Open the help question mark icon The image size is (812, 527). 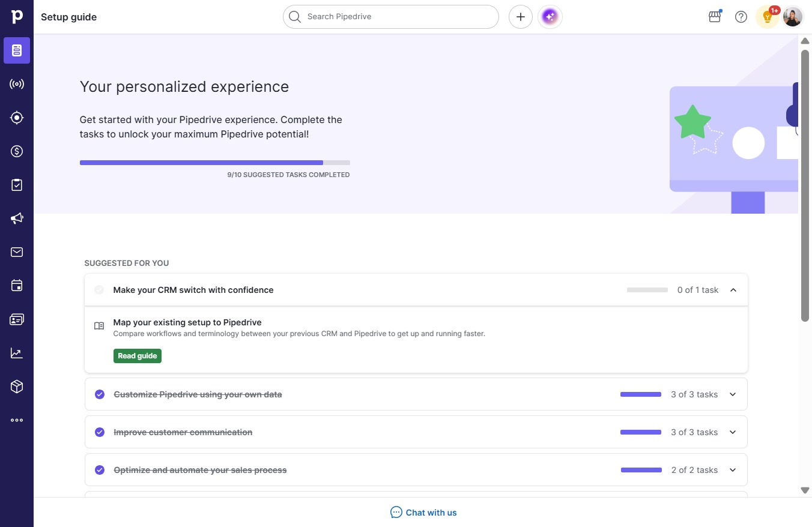[741, 17]
